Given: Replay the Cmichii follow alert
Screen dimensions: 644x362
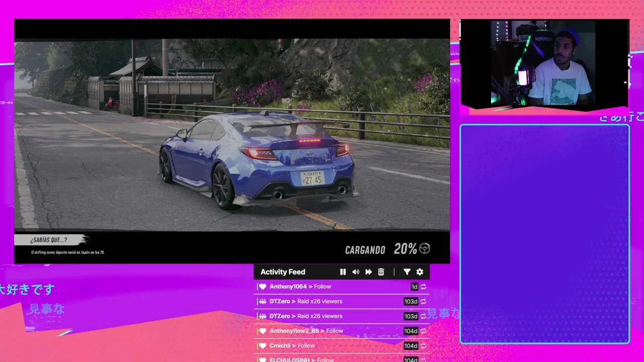Looking at the screenshot, I should (x=423, y=346).
